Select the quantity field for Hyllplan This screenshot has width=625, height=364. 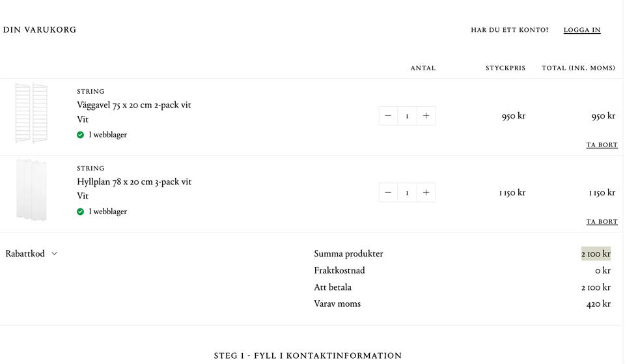[x=407, y=193]
